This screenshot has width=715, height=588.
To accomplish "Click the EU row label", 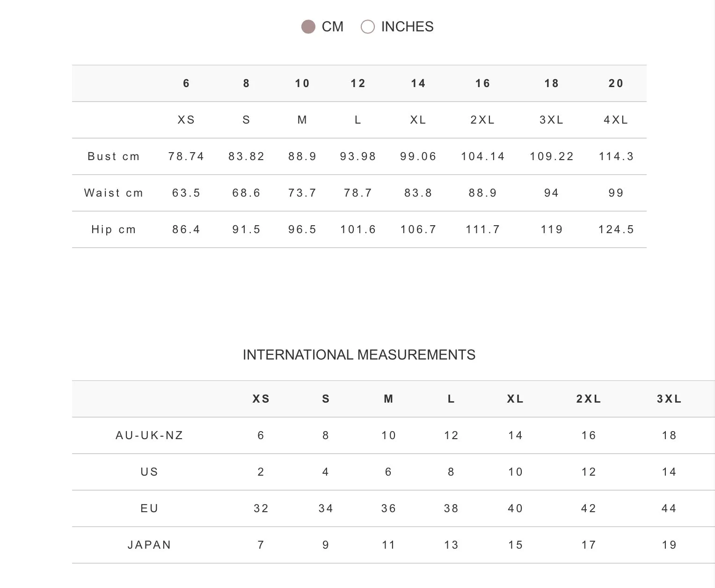I will point(149,508).
